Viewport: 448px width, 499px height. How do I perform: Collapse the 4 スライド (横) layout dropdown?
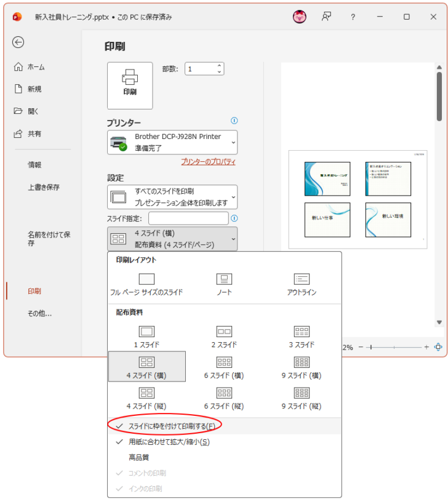pos(172,239)
